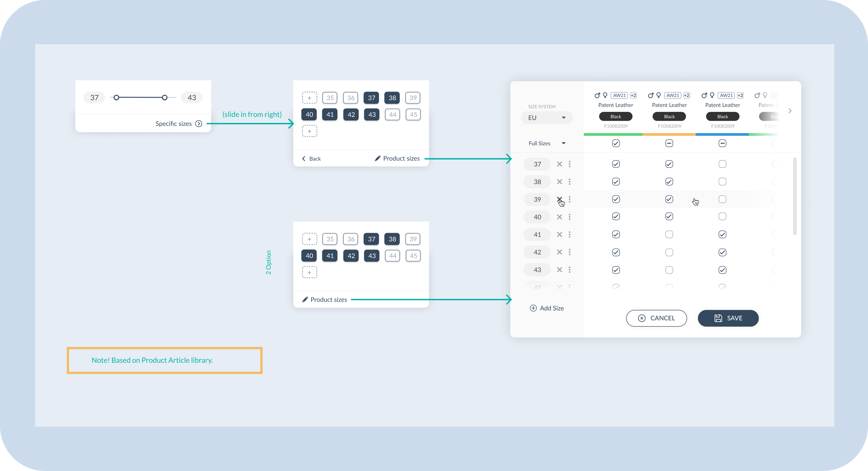Open three-dot menu for size 38 row
The image size is (868, 471).
570,182
